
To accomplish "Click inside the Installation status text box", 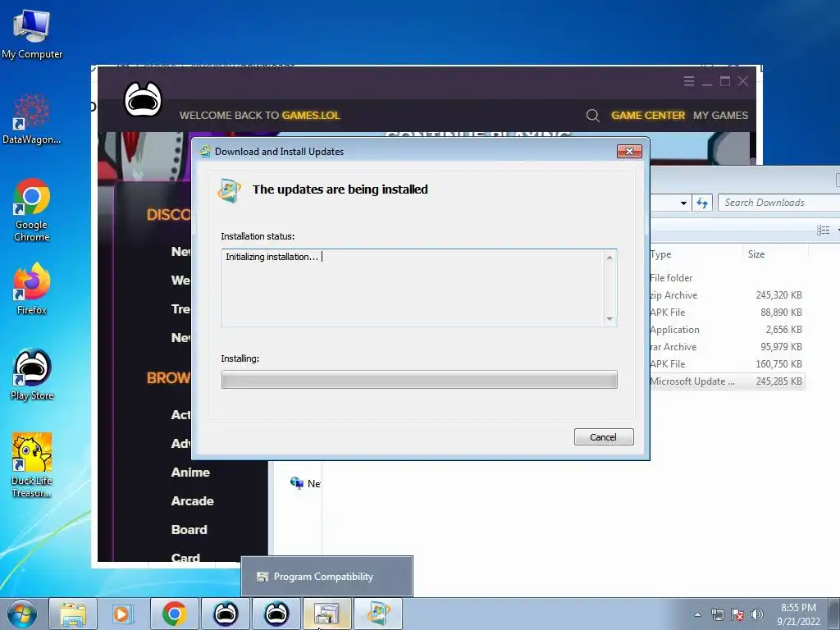I will pos(413,288).
